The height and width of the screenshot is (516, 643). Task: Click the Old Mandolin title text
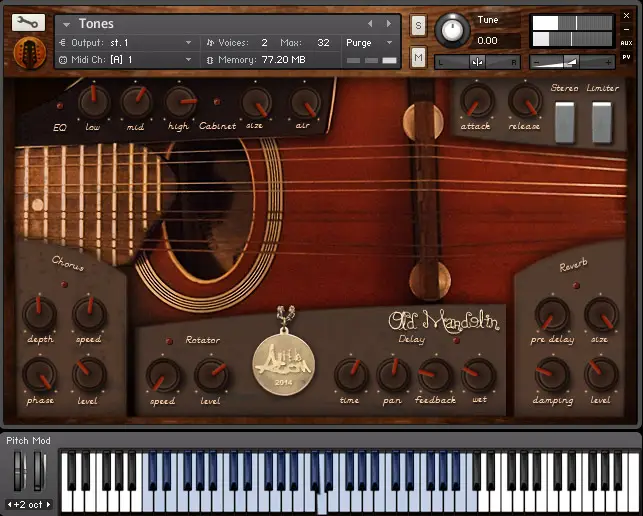coord(444,321)
